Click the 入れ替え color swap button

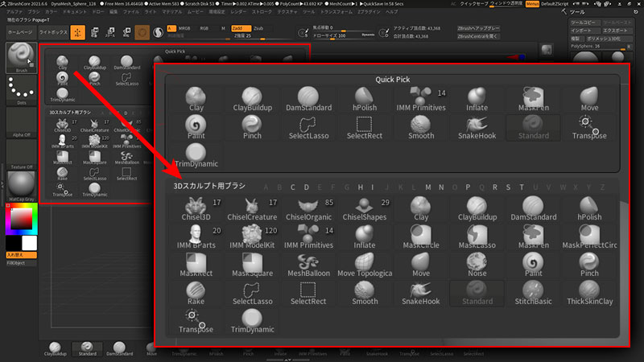click(22, 255)
